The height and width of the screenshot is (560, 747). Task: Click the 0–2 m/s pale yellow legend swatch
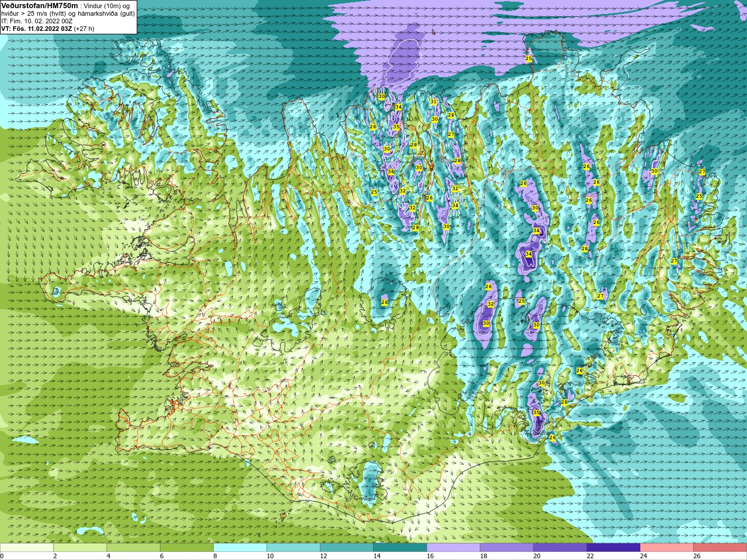[27, 548]
